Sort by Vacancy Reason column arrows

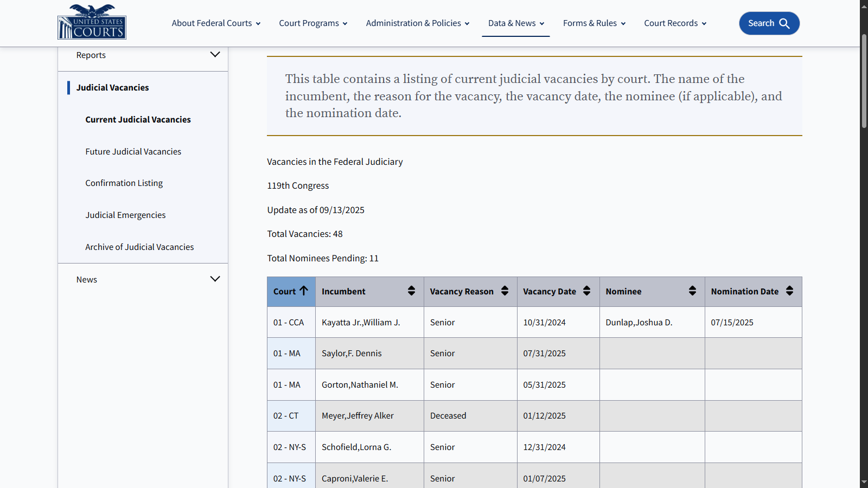[x=505, y=291]
